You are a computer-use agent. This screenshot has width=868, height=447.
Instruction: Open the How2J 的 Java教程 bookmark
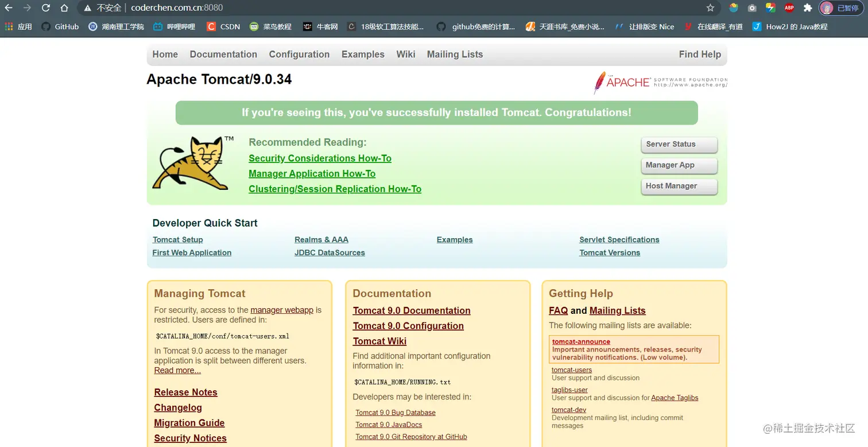pyautogui.click(x=790, y=26)
